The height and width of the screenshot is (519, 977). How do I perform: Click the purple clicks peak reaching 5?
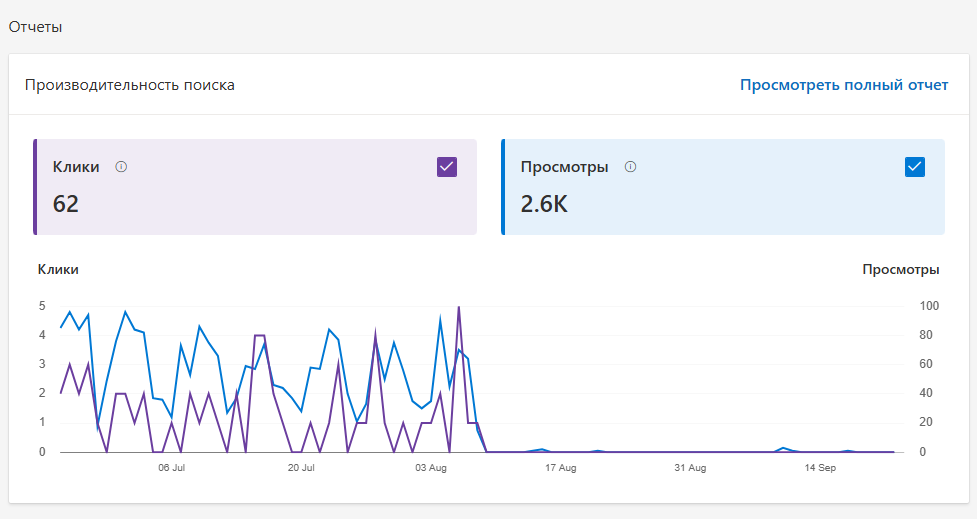click(459, 307)
